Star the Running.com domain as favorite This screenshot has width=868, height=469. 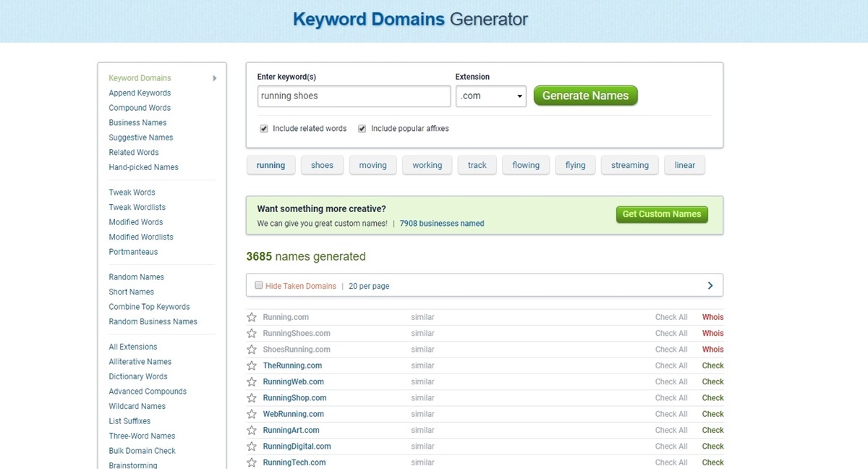pos(252,317)
